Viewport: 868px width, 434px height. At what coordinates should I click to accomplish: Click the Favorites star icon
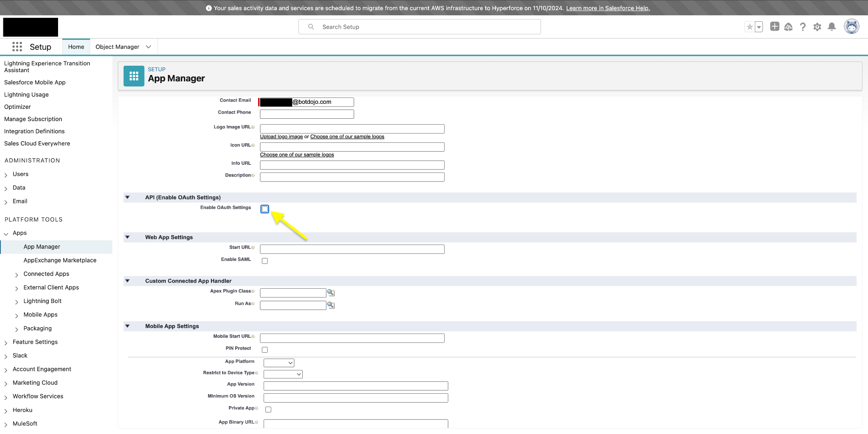750,27
